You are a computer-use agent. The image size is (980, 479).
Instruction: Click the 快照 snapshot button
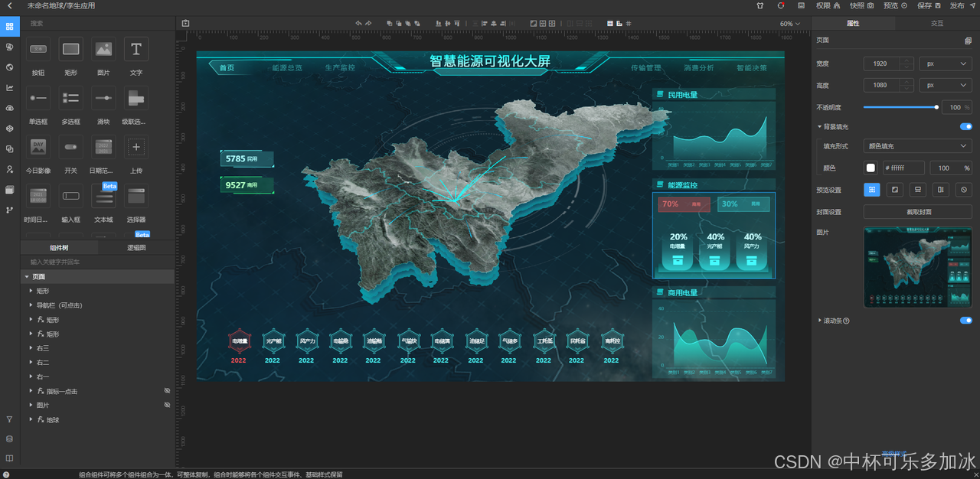pyautogui.click(x=861, y=5)
